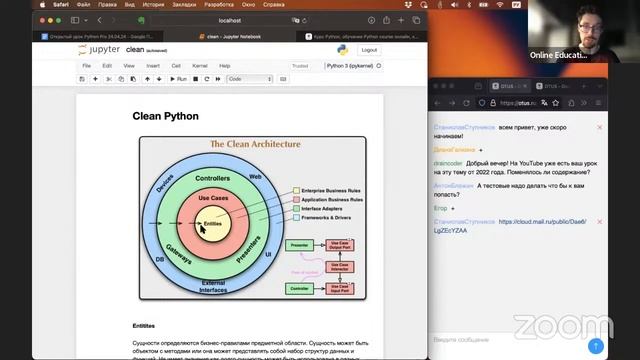Delete the cloud.mail.ru link message with red X

point(600,222)
